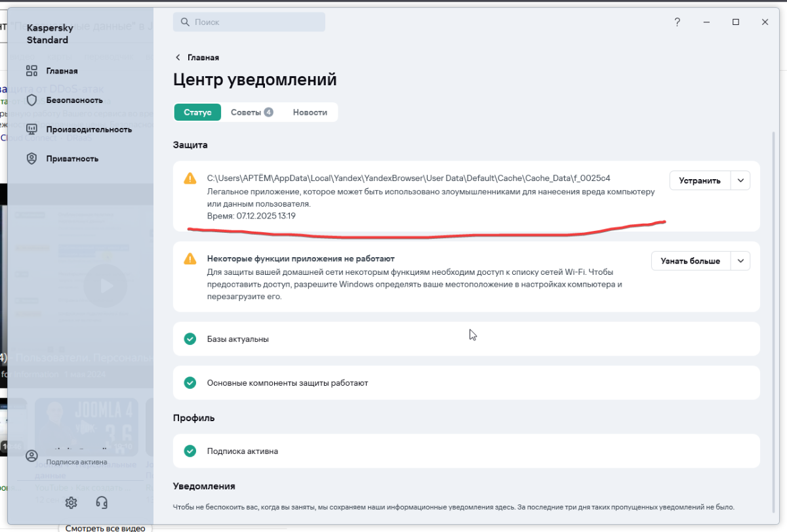Click the Поиск search field
This screenshot has width=787, height=532.
[x=249, y=22]
